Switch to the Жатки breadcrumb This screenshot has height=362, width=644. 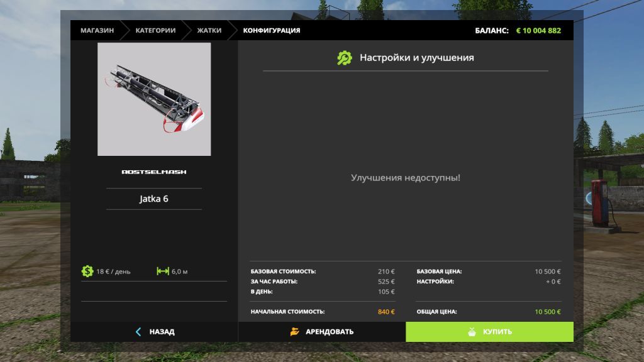tap(209, 30)
